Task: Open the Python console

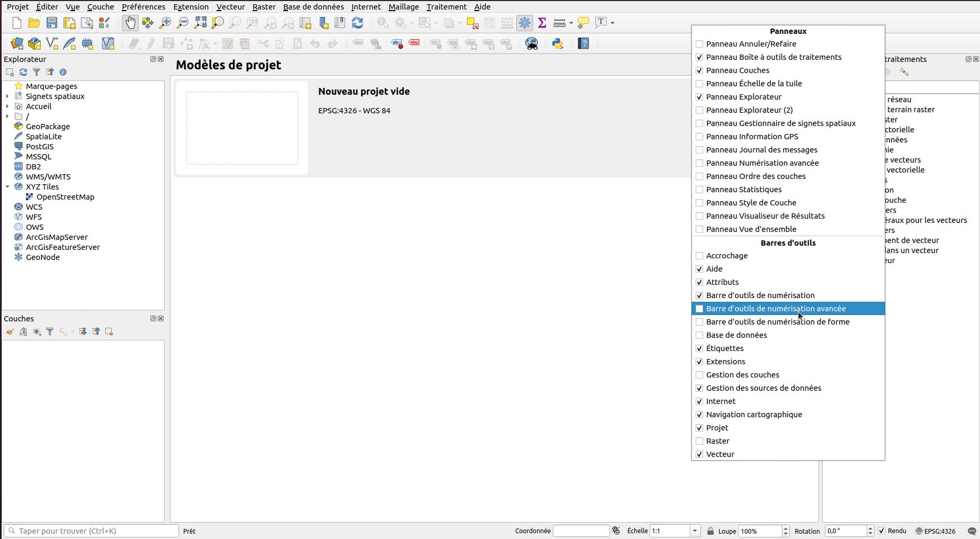Action: point(558,43)
